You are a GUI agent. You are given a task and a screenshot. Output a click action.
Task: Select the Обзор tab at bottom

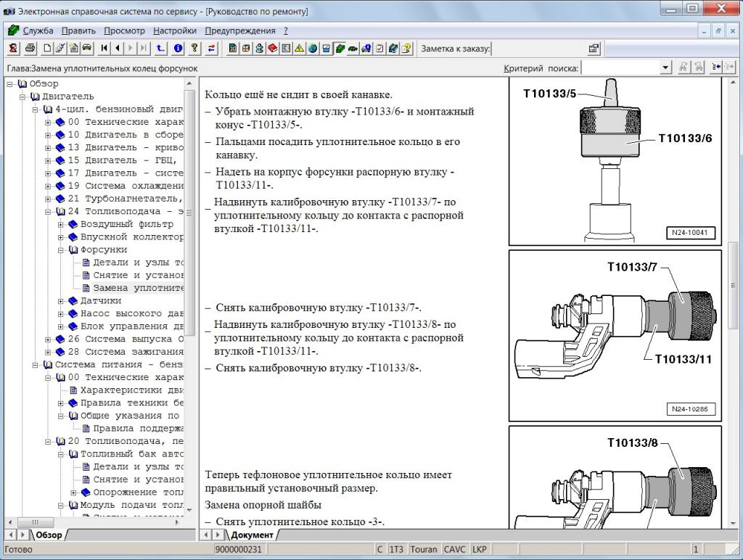[x=49, y=535]
